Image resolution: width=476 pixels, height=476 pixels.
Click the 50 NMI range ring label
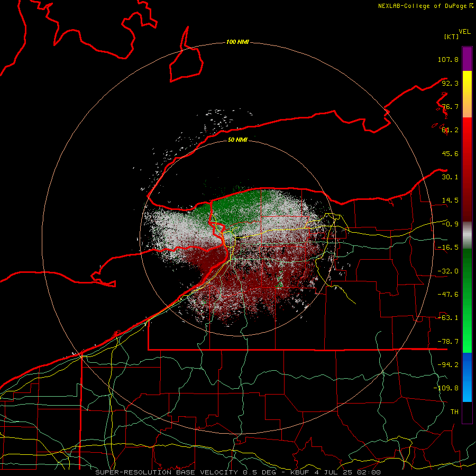pyautogui.click(x=237, y=140)
